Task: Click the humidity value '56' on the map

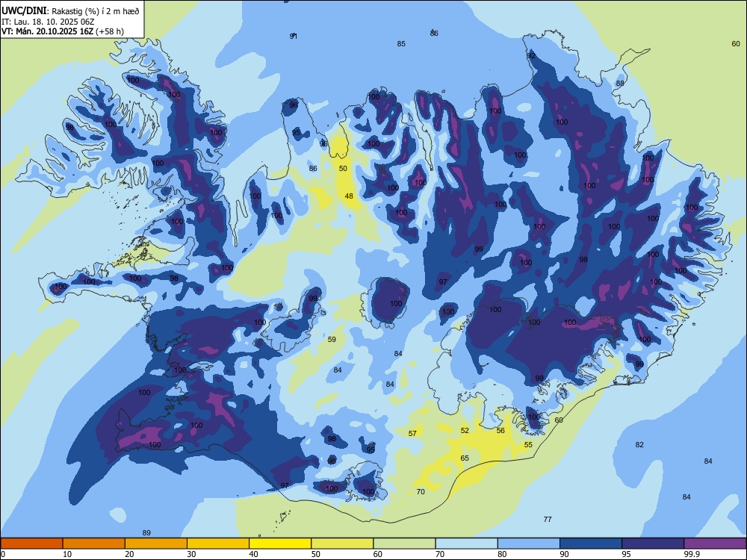Action: coord(500,431)
